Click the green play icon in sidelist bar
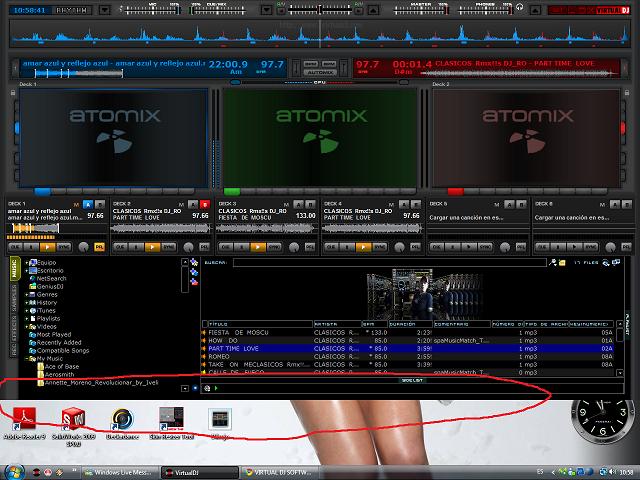 pos(216,388)
